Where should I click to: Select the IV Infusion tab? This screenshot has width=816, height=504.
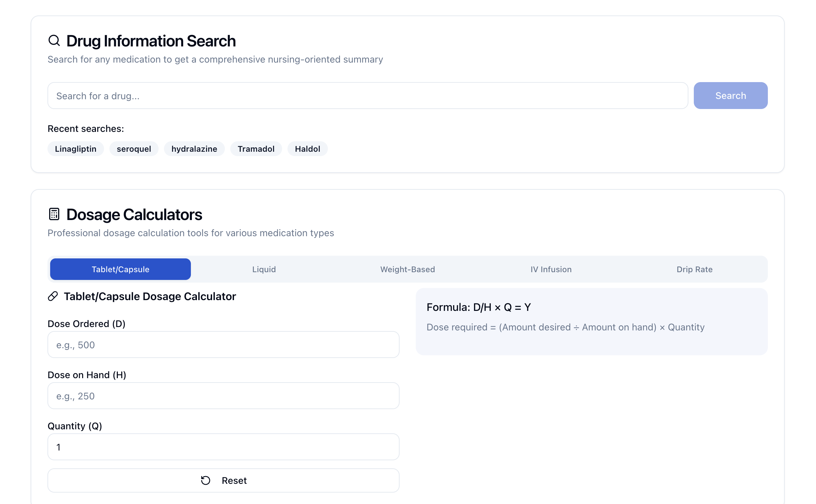(551, 269)
